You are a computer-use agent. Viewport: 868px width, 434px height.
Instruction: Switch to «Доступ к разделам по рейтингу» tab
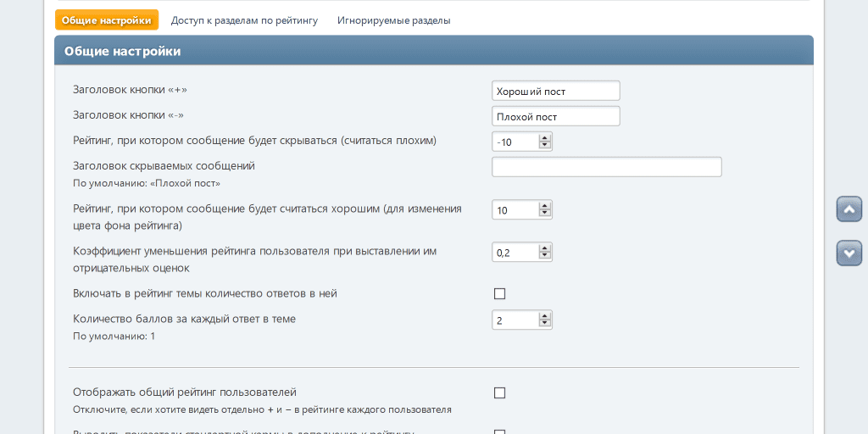(244, 20)
